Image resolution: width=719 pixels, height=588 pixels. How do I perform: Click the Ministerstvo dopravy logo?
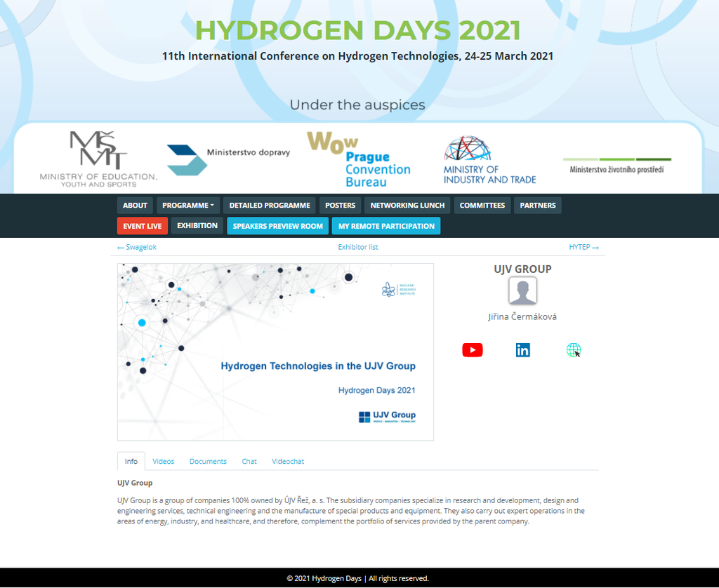click(x=228, y=159)
